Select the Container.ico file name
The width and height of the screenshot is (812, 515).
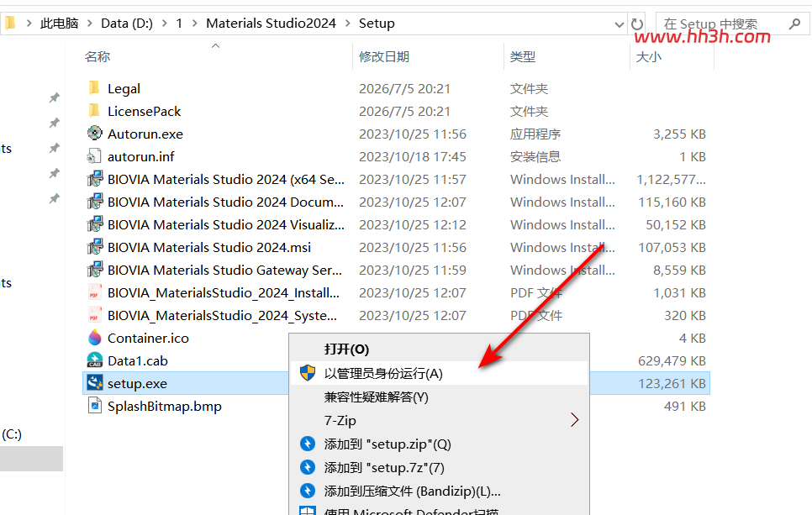(148, 338)
